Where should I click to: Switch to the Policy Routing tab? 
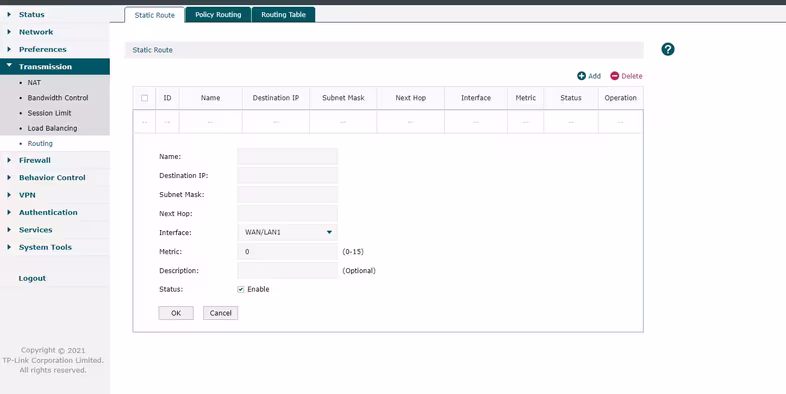tap(218, 15)
